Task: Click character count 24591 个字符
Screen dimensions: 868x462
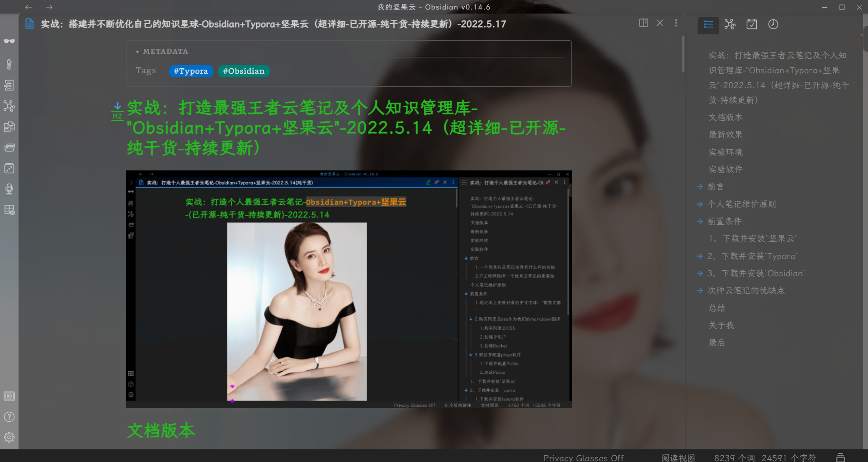Action: (x=789, y=458)
